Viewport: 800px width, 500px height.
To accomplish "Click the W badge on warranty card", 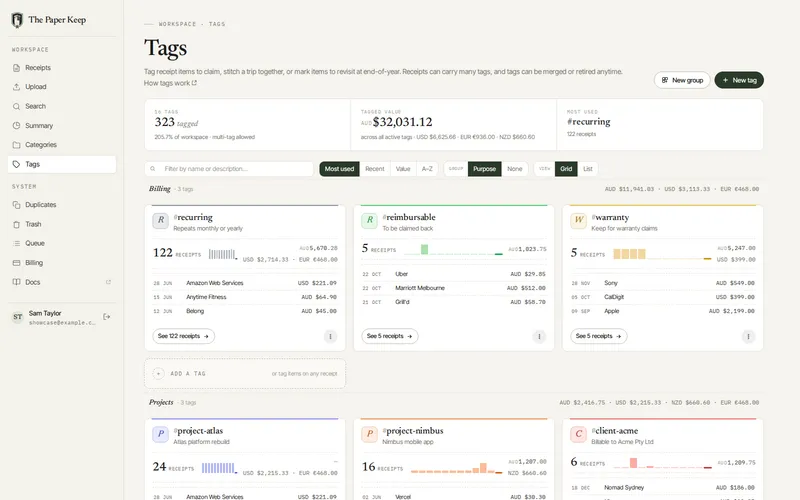I will pyautogui.click(x=579, y=220).
